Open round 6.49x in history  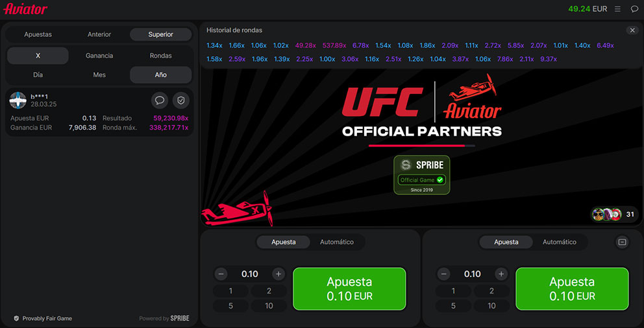[606, 45]
